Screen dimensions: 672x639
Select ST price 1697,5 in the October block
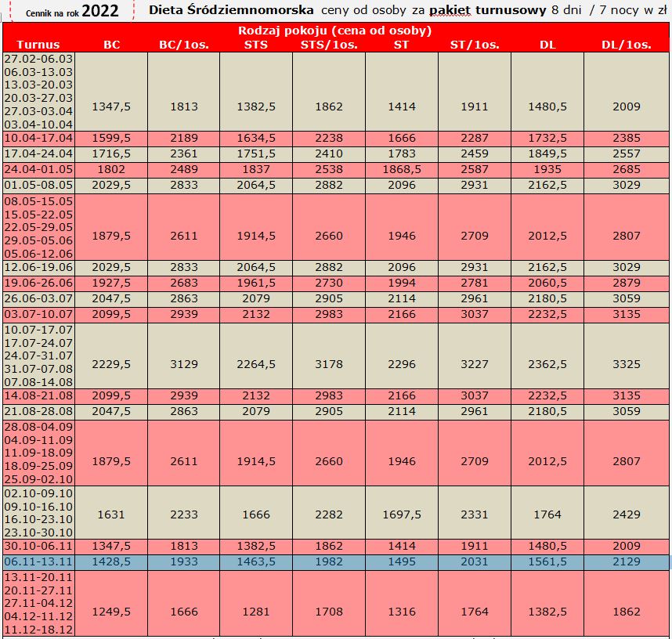(402, 514)
